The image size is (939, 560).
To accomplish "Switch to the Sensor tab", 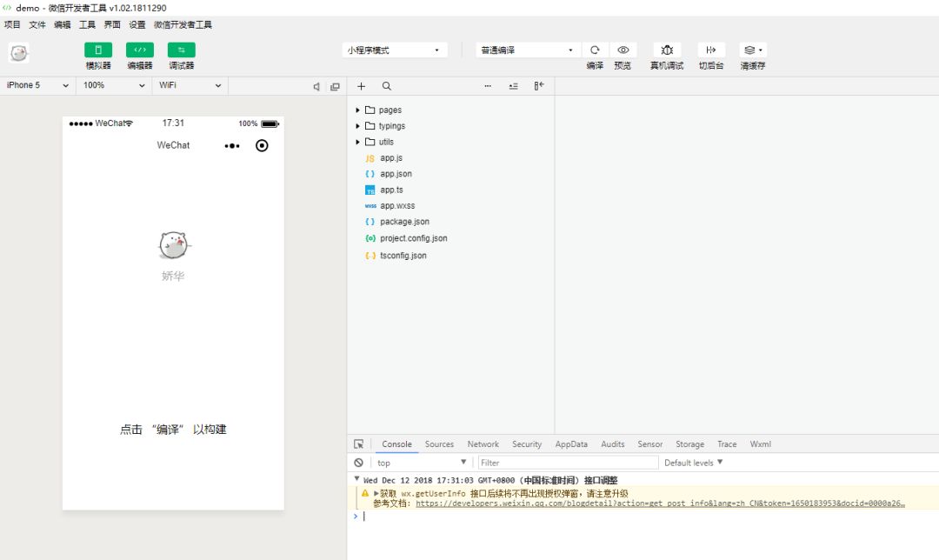I will tap(649, 443).
